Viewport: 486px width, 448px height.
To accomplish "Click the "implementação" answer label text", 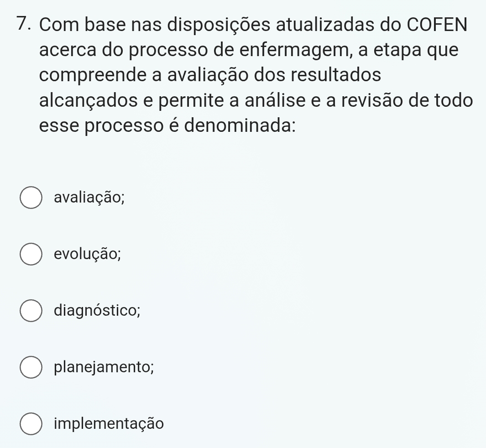I will 108,424.
